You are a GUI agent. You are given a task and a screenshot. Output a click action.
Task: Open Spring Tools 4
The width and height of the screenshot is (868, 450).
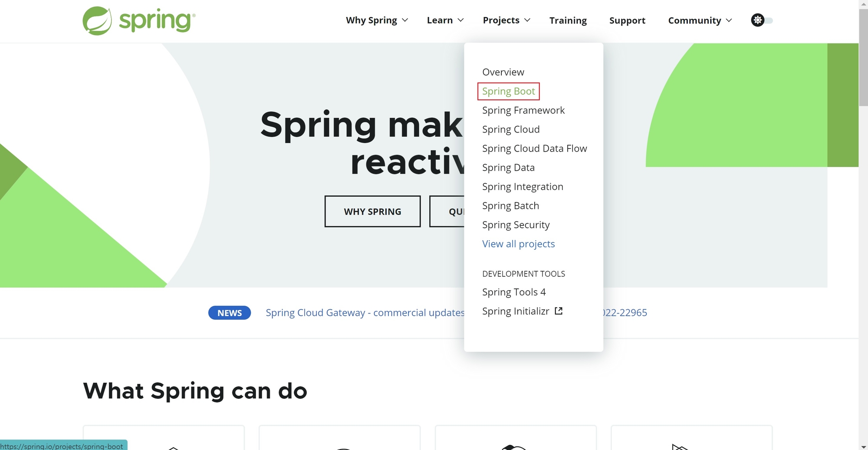pos(514,292)
